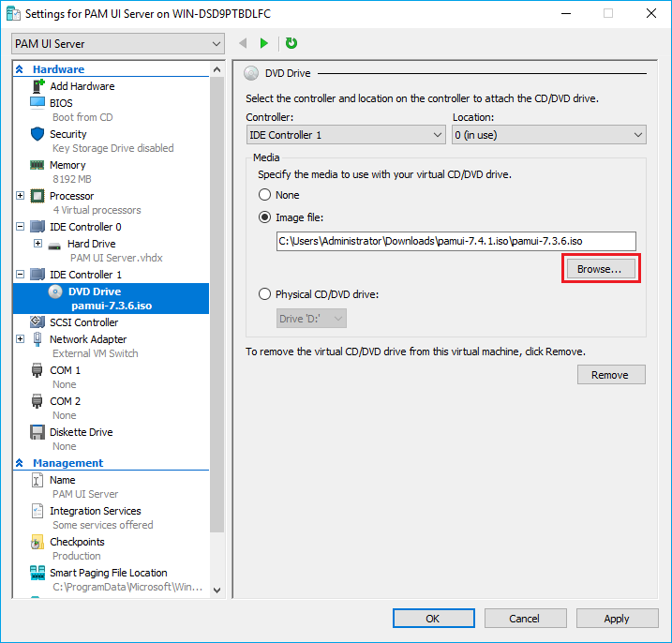
Task: Expand the Hard Drive node
Action: [37, 244]
